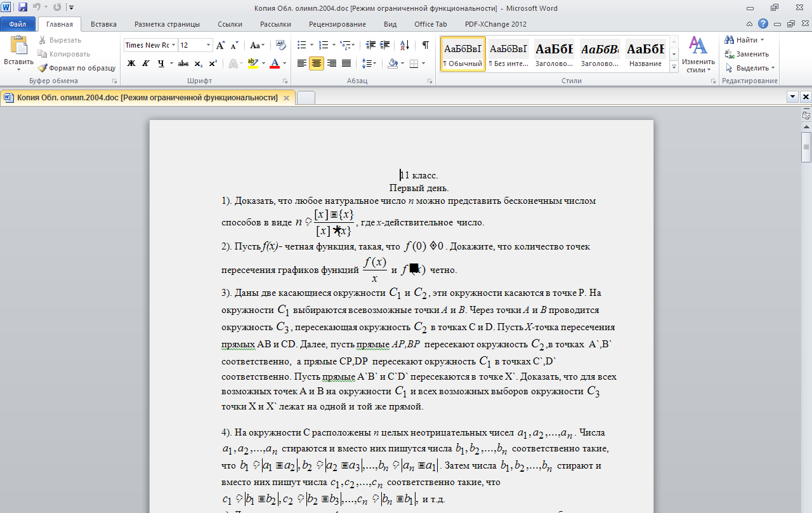Open change case Aa dropdown
812x513 pixels.
(x=258, y=45)
